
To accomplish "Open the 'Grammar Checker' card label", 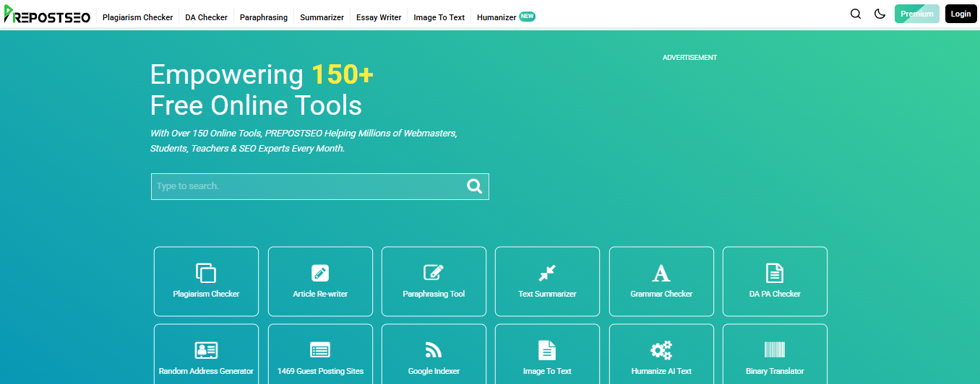I will (661, 294).
